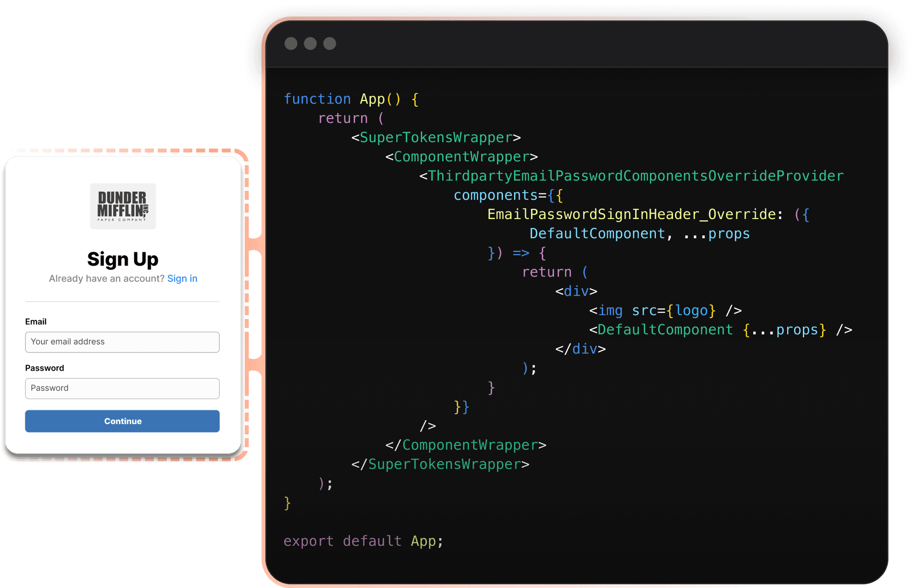Click the green traffic light window dot
The image size is (914, 588).
point(329,43)
